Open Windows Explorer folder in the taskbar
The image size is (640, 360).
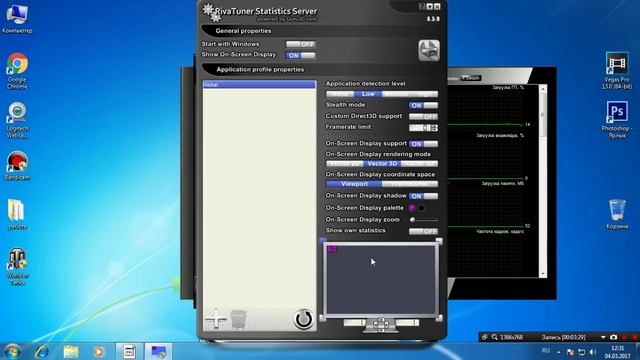tap(71, 351)
